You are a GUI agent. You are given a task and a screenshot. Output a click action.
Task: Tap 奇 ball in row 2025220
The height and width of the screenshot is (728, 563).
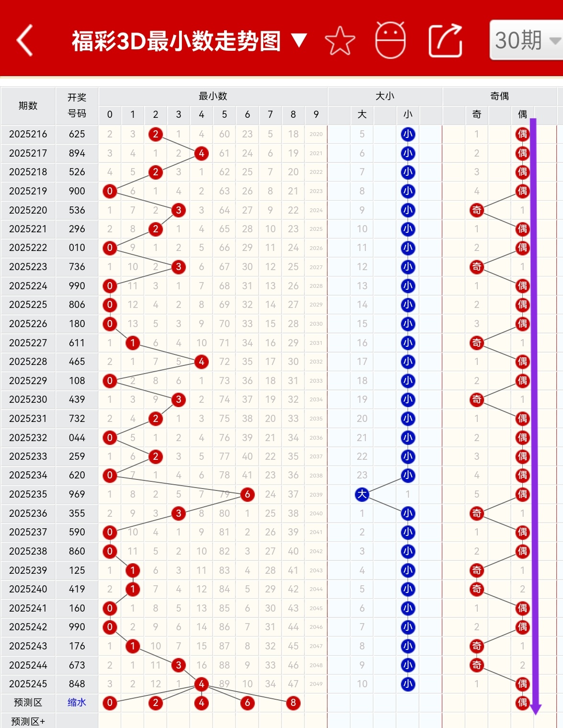pyautogui.click(x=477, y=210)
